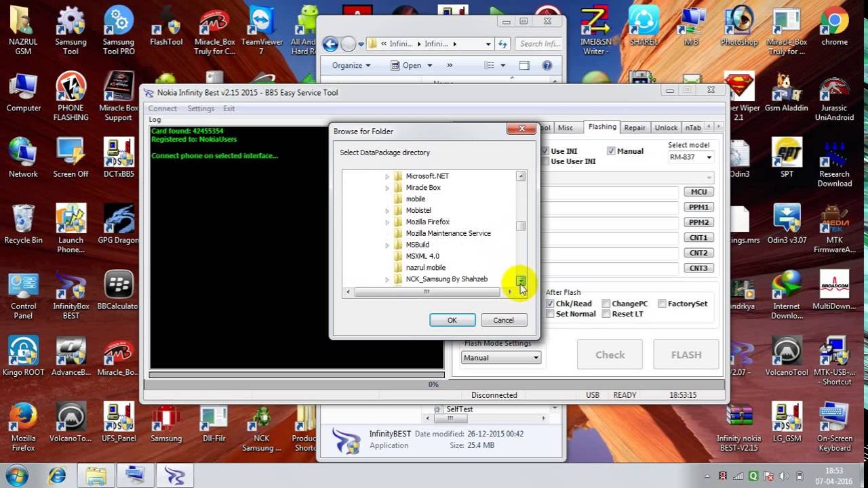Open Select model RM-837 dropdown
The image size is (868, 488).
tap(691, 157)
